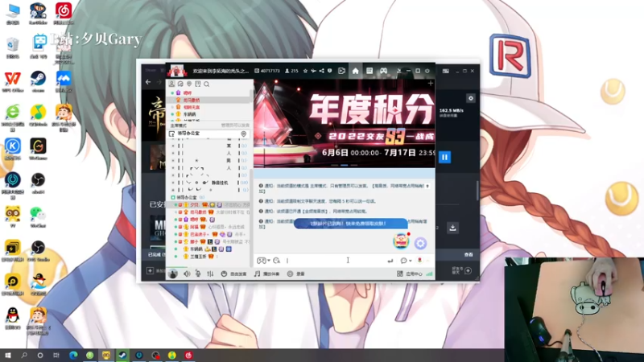Expand the up arrow next to flower icon
Image resolution: width=644 pixels, height=362 pixels.
[427, 261]
